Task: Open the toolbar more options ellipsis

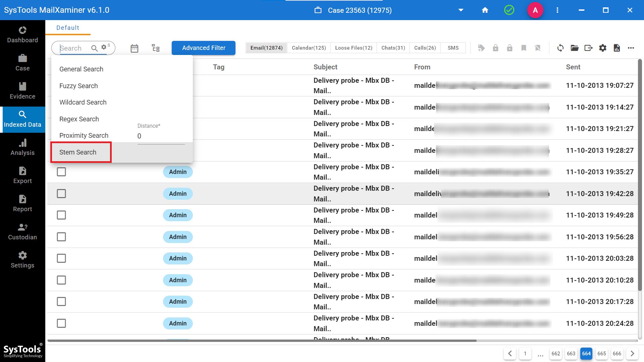Action: 631,48
